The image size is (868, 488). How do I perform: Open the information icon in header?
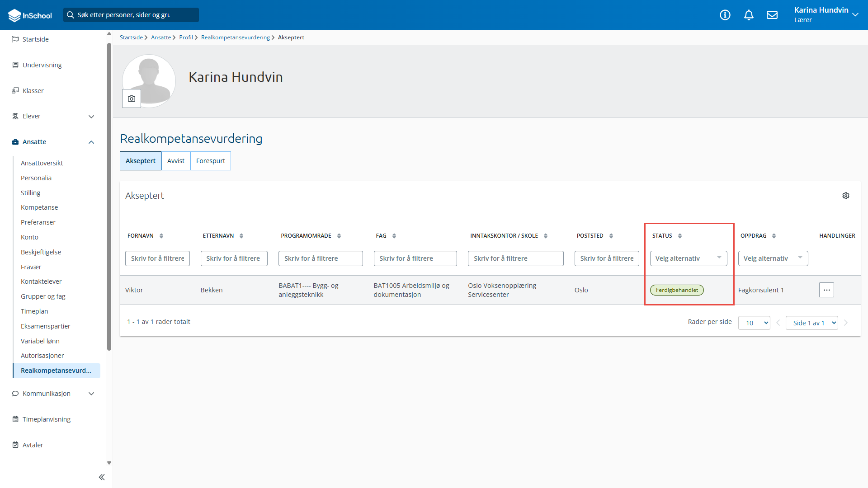click(x=725, y=15)
